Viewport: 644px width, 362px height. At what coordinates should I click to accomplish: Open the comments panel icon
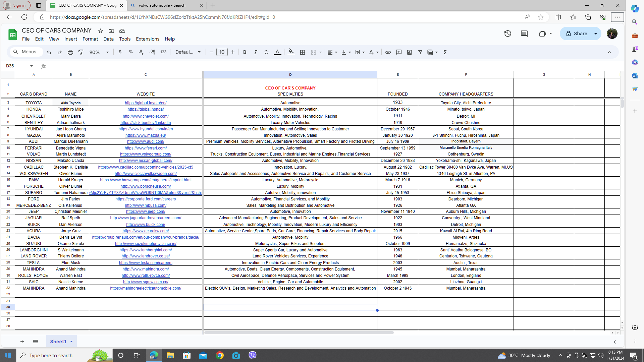[524, 34]
